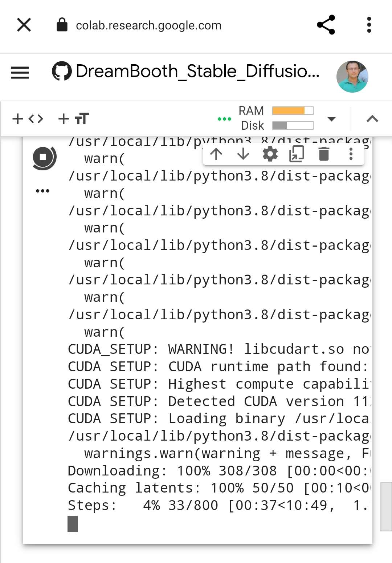Click the Disk usage bar
The height and width of the screenshot is (563, 392).
click(293, 126)
